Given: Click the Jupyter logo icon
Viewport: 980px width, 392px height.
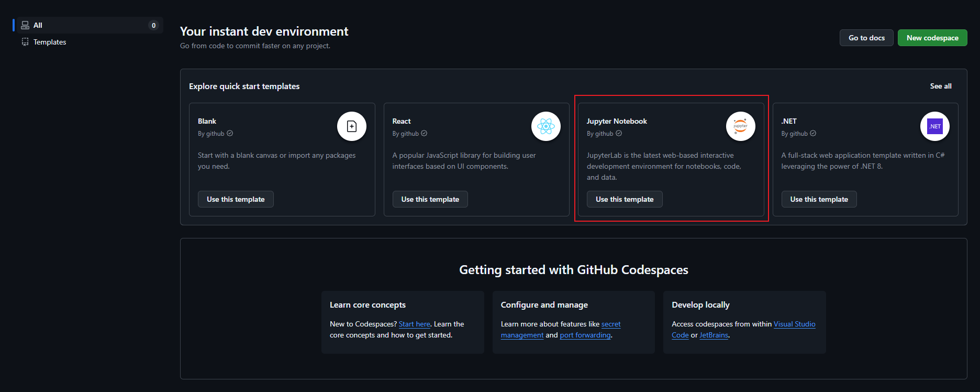Looking at the screenshot, I should (x=740, y=126).
